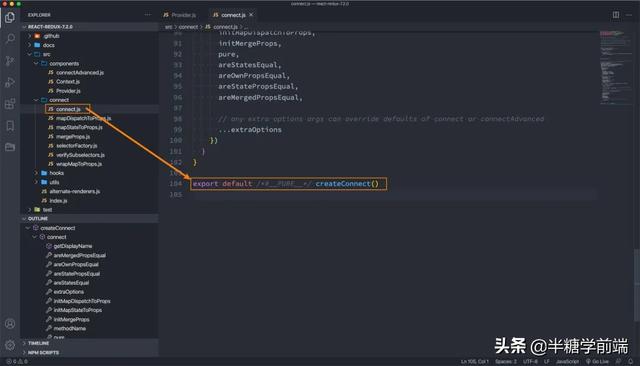640x366 pixels.
Task: Open the Extensions view icon
Action: point(10,104)
